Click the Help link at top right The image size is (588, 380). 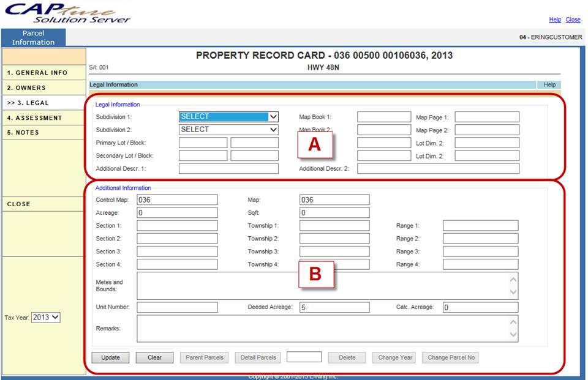[x=555, y=20]
